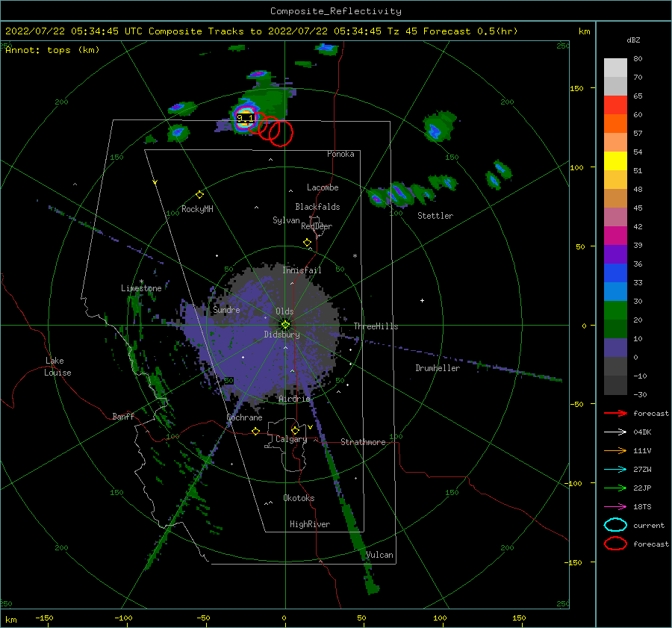Click the yellow diamond marker near RockyMH
Screen dimensions: 672x628
point(199,195)
